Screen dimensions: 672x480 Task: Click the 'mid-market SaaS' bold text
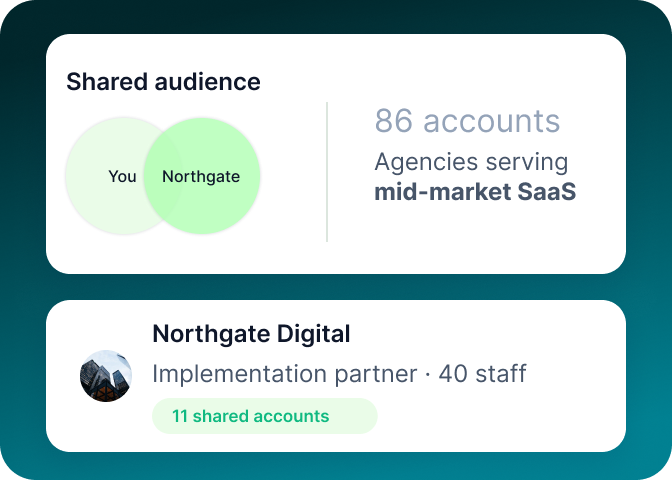pyautogui.click(x=475, y=192)
